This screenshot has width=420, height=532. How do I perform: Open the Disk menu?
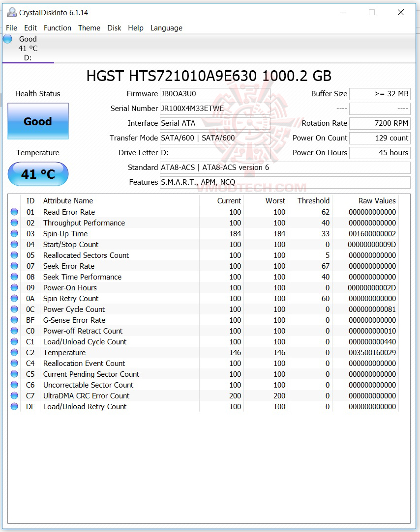(x=114, y=28)
